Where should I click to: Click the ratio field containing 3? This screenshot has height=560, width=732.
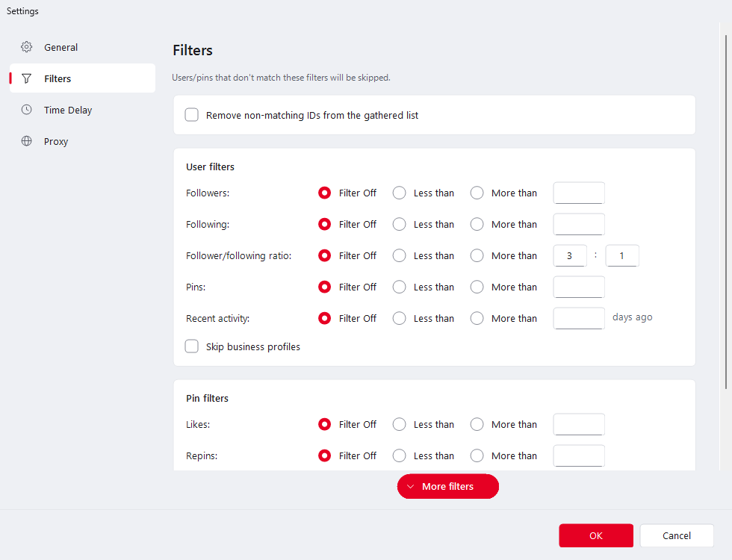[570, 255]
